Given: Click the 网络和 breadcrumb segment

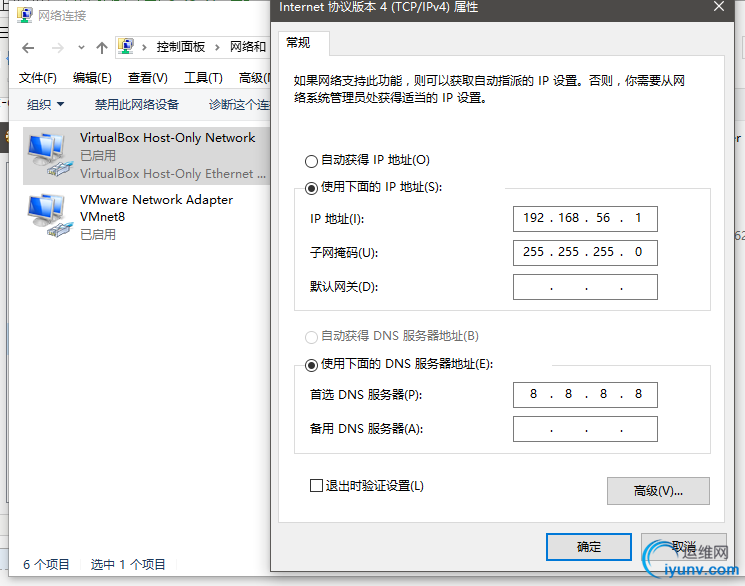Looking at the screenshot, I should coord(248,47).
